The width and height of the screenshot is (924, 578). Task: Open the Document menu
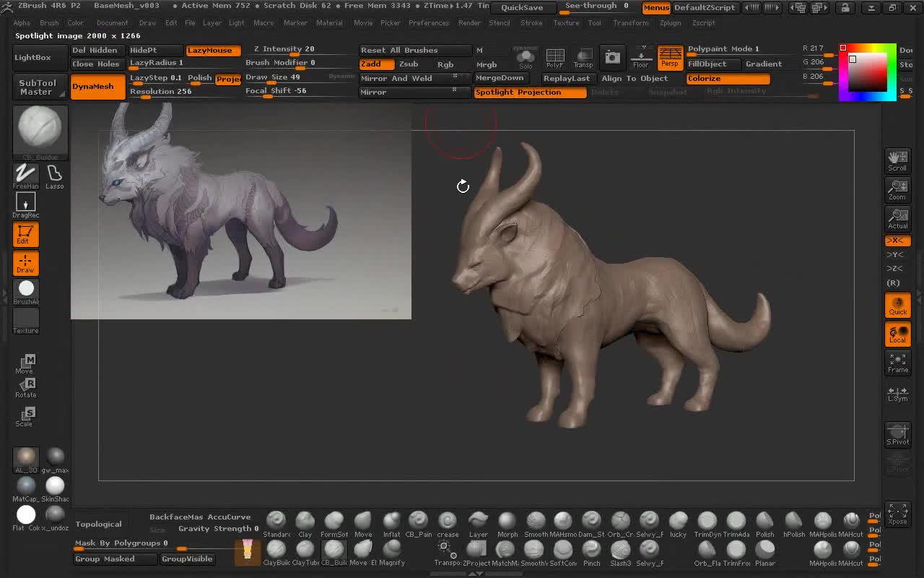point(112,23)
